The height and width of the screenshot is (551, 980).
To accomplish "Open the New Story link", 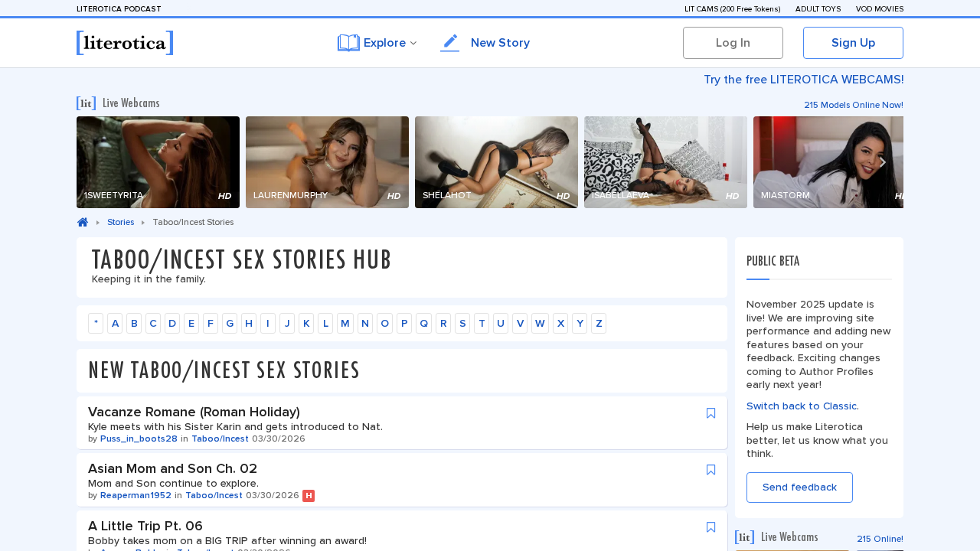I will [x=500, y=43].
